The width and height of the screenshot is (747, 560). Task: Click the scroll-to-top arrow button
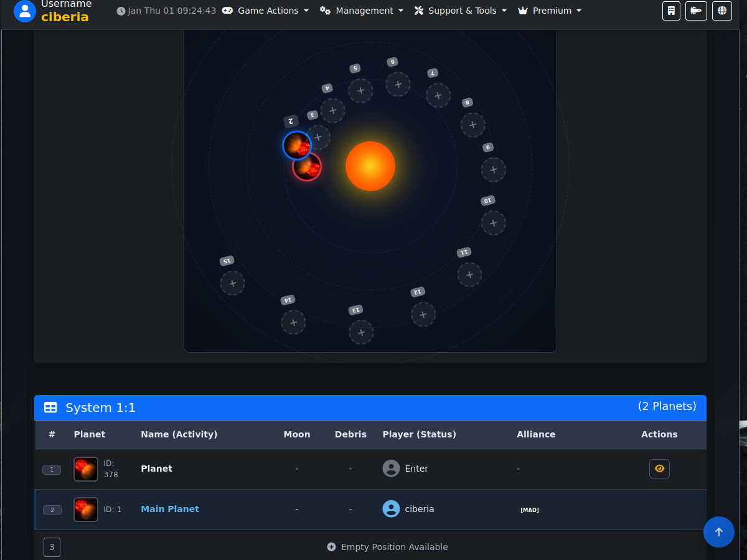point(718,532)
